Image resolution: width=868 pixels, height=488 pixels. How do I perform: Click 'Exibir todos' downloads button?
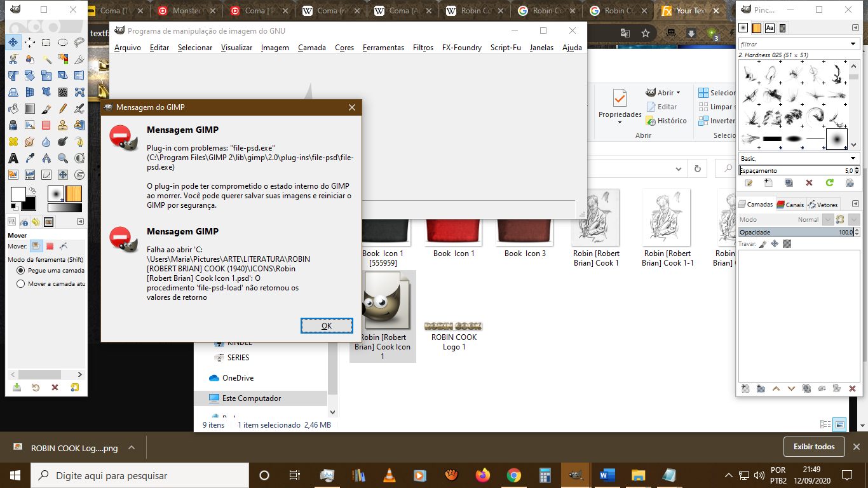coord(814,447)
